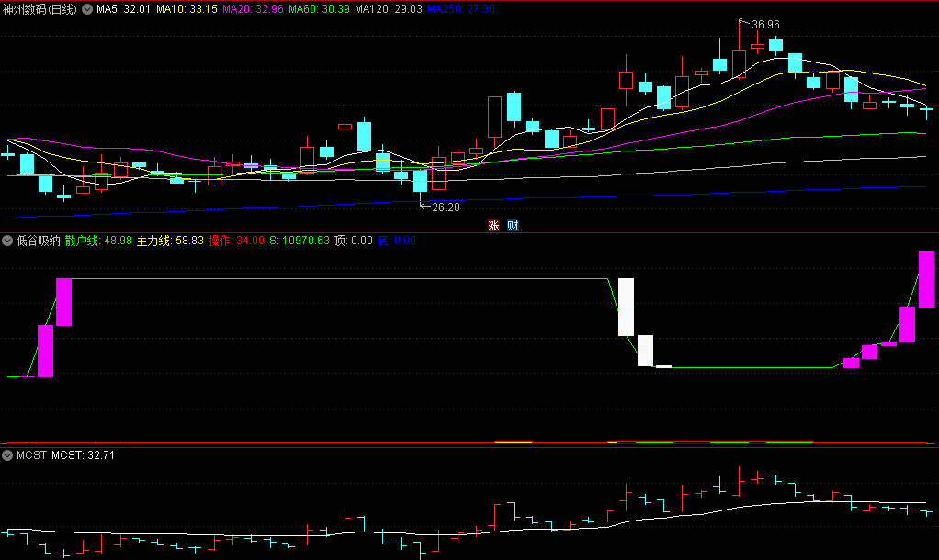Viewport: 939px width, 560px height.
Task: Click the 散户线: 48.98 reading
Action: [98, 241]
